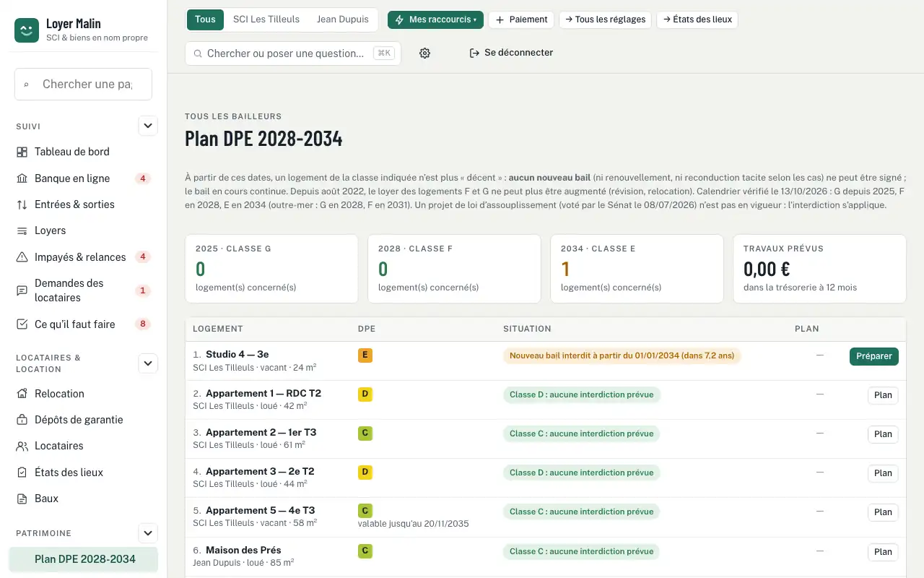Image resolution: width=924 pixels, height=578 pixels.
Task: Click Plan button for Appartement 2 — 1er T3
Action: (883, 434)
